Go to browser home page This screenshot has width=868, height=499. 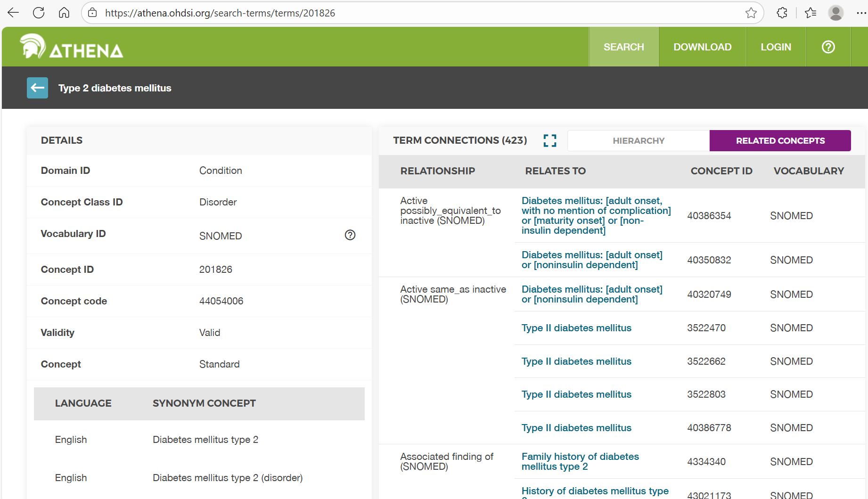coord(64,13)
